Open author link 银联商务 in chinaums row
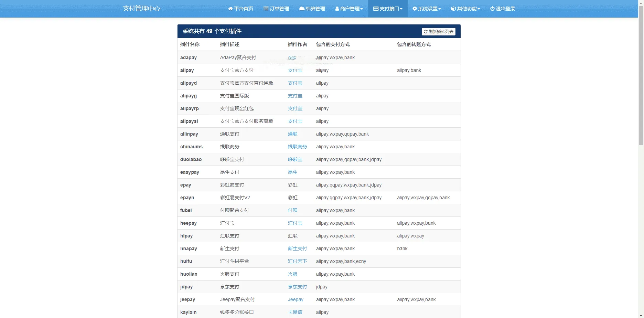This screenshot has width=644, height=318. coord(298,147)
